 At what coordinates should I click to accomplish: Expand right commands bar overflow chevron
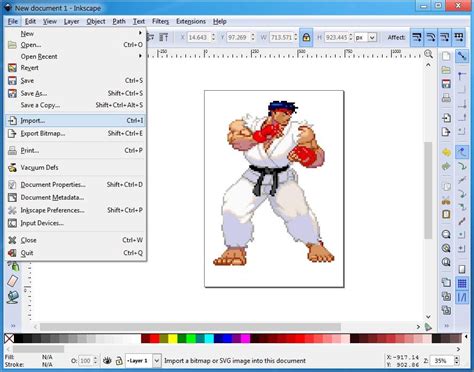tap(447, 326)
